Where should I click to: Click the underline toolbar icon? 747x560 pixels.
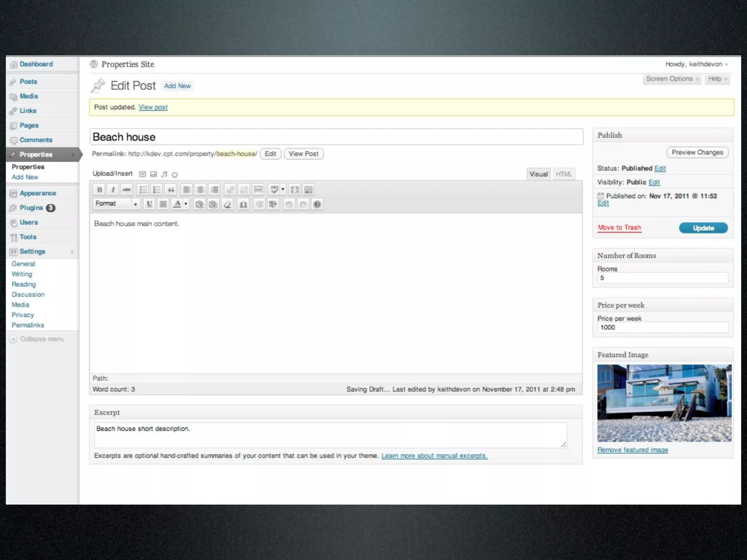click(149, 204)
